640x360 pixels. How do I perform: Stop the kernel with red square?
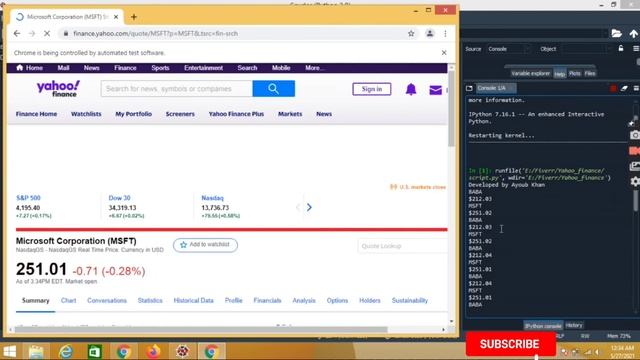(613, 88)
